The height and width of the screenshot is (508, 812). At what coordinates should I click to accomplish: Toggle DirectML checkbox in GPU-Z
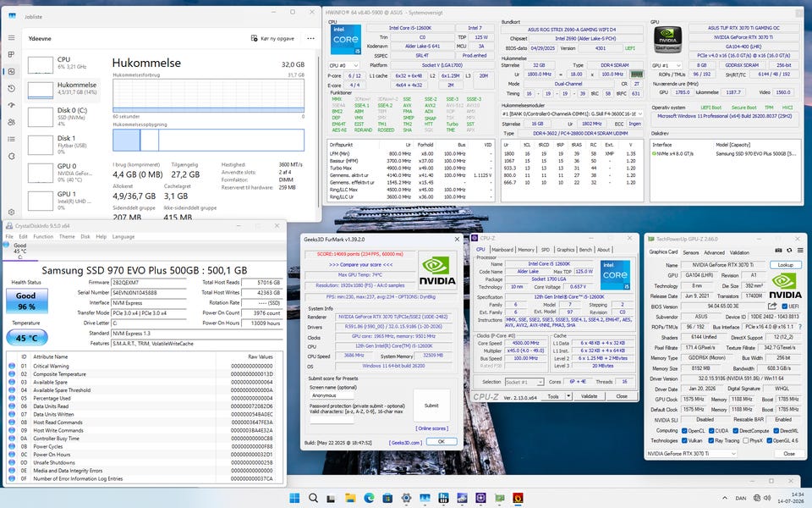click(776, 431)
